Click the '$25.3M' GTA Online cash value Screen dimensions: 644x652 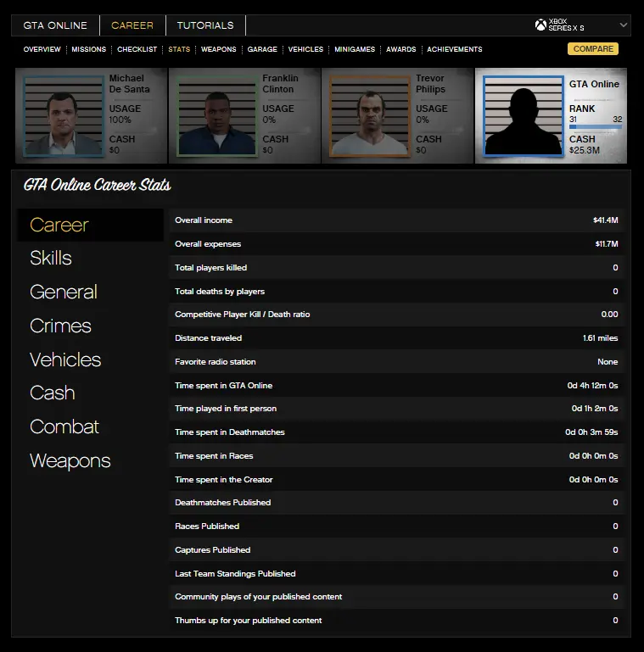[585, 150]
